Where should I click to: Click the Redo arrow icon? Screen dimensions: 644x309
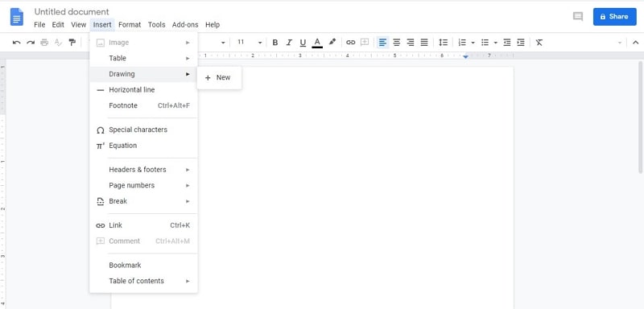[x=31, y=43]
